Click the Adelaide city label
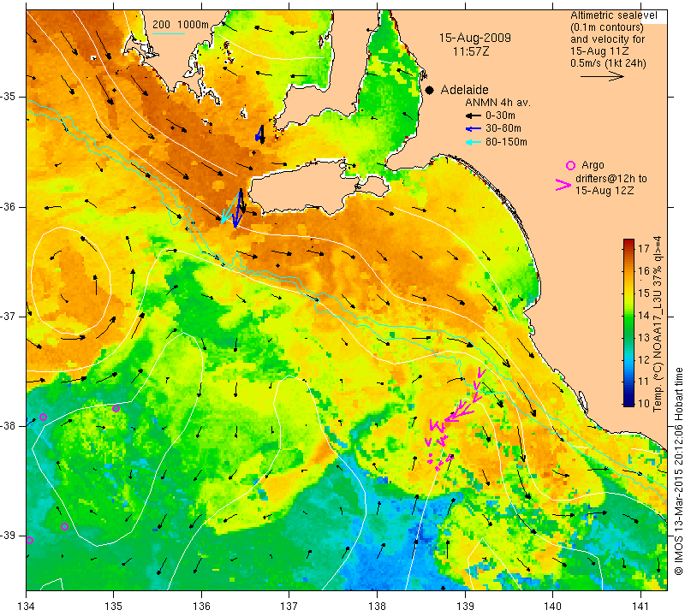Image resolution: width=685 pixels, height=616 pixels. (464, 90)
